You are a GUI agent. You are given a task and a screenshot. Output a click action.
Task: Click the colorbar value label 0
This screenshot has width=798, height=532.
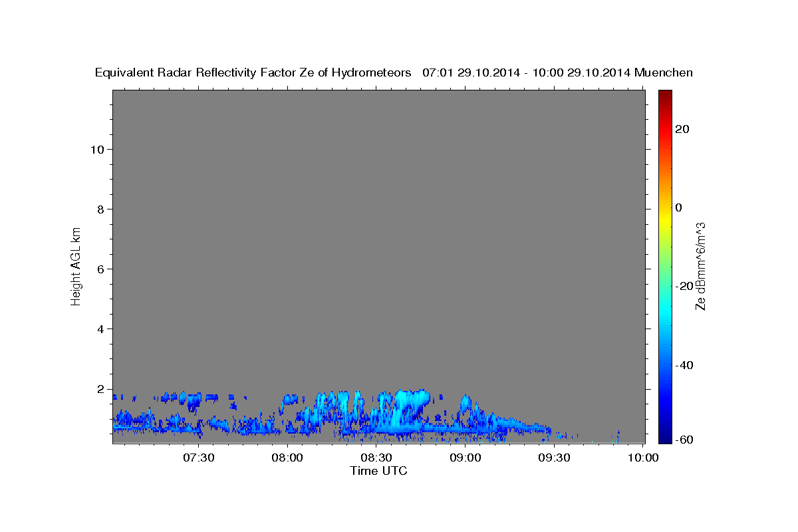(x=678, y=207)
